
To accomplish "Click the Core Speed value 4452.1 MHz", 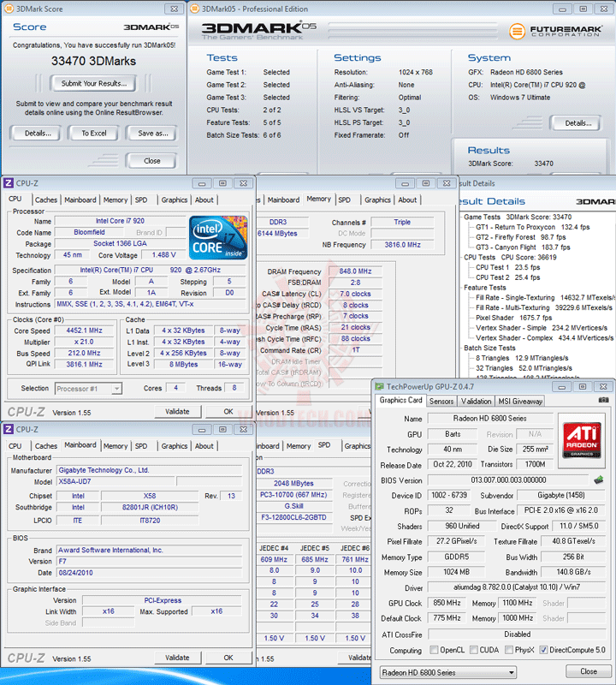I will pos(84,331).
